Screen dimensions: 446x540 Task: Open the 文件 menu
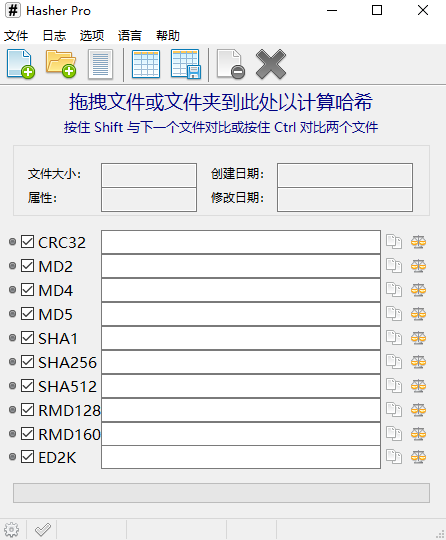16,35
